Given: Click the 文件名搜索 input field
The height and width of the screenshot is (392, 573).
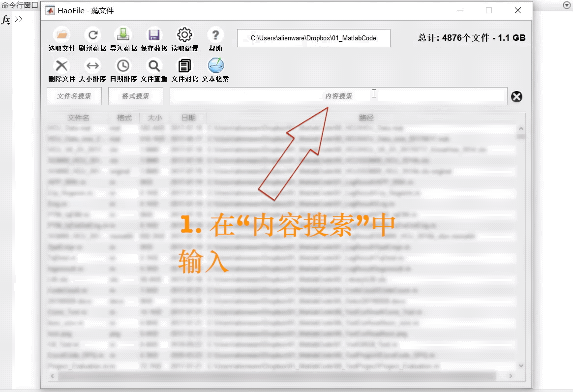Looking at the screenshot, I should click(74, 96).
